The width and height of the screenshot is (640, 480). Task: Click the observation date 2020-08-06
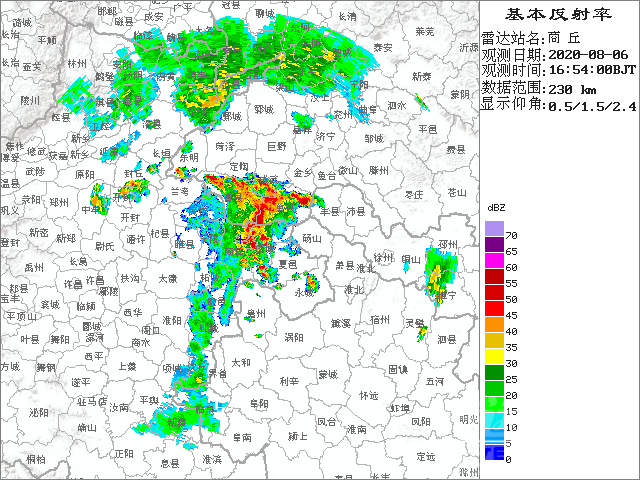point(585,54)
